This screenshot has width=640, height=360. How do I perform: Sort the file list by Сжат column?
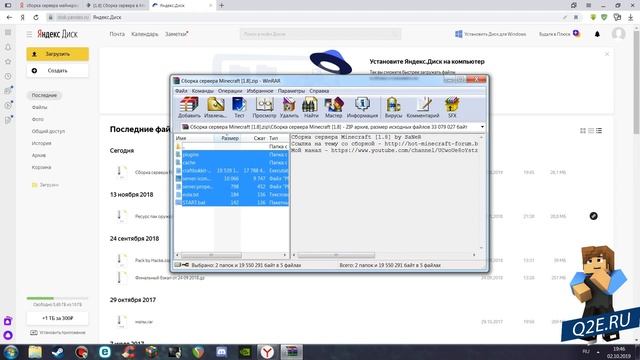tap(259, 138)
